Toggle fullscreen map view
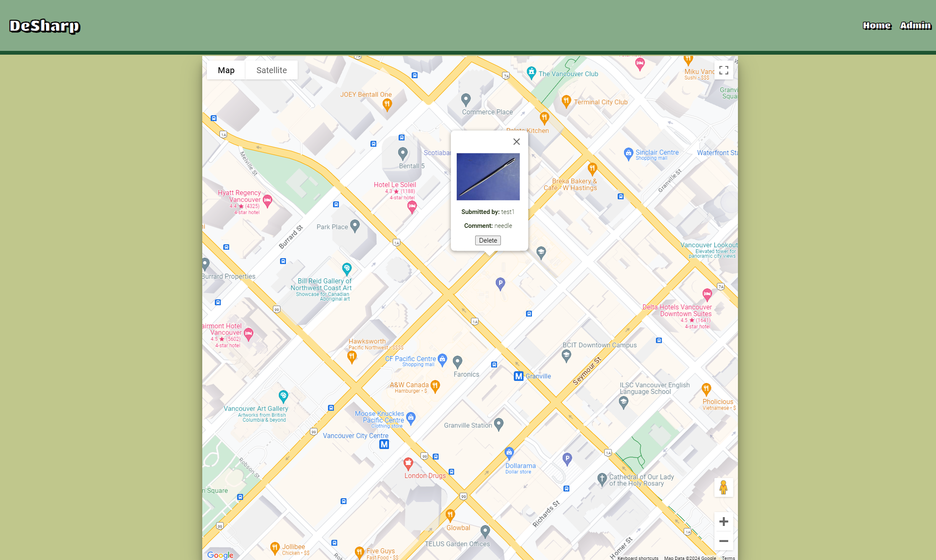The image size is (936, 560). coord(723,70)
